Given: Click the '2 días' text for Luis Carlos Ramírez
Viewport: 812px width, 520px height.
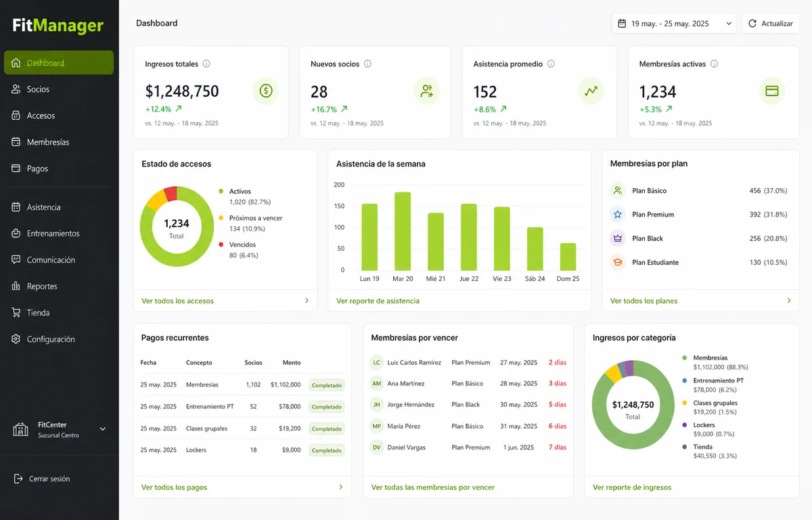Looking at the screenshot, I should (x=558, y=362).
